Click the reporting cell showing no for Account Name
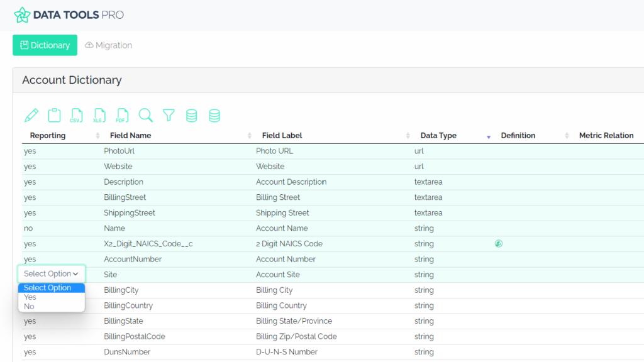 coord(28,228)
